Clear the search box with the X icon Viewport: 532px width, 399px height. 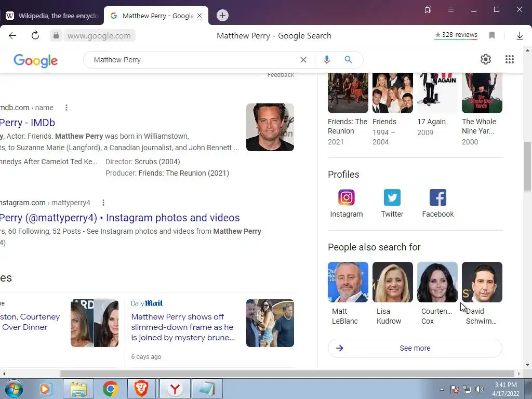click(x=303, y=60)
